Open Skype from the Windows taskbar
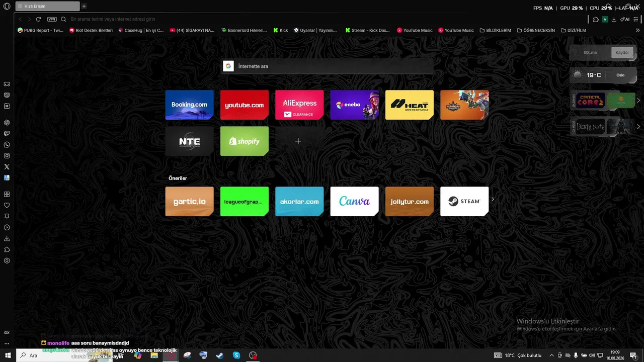The width and height of the screenshot is (644, 362). 236,355
